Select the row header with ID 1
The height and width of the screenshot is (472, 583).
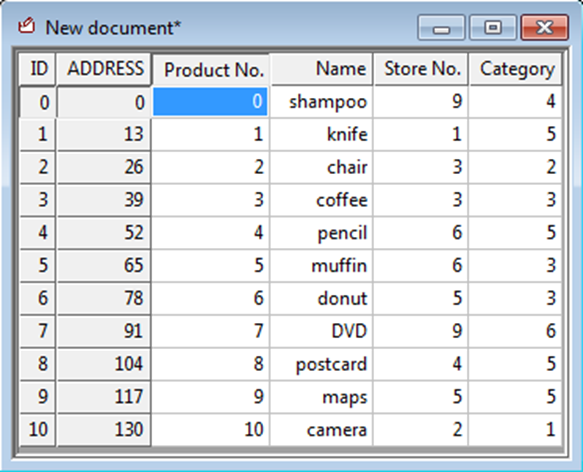coord(38,135)
